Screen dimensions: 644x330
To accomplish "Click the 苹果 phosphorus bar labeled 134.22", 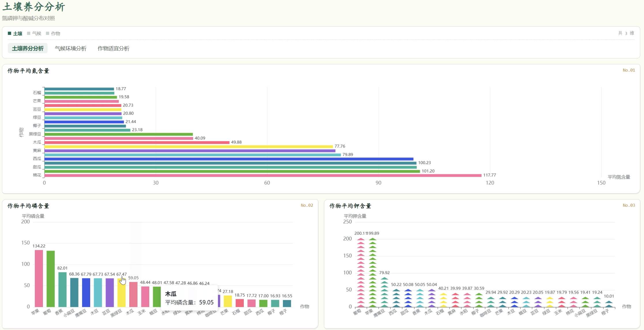I will pos(39,278).
